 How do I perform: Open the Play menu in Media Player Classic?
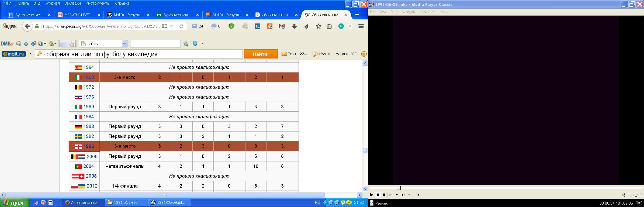pyautogui.click(x=394, y=12)
